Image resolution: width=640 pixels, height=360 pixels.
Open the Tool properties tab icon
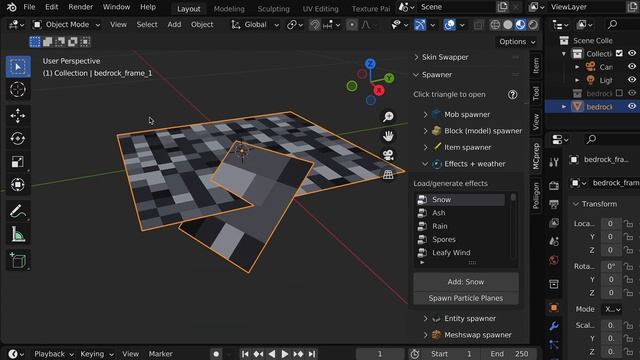[554, 162]
